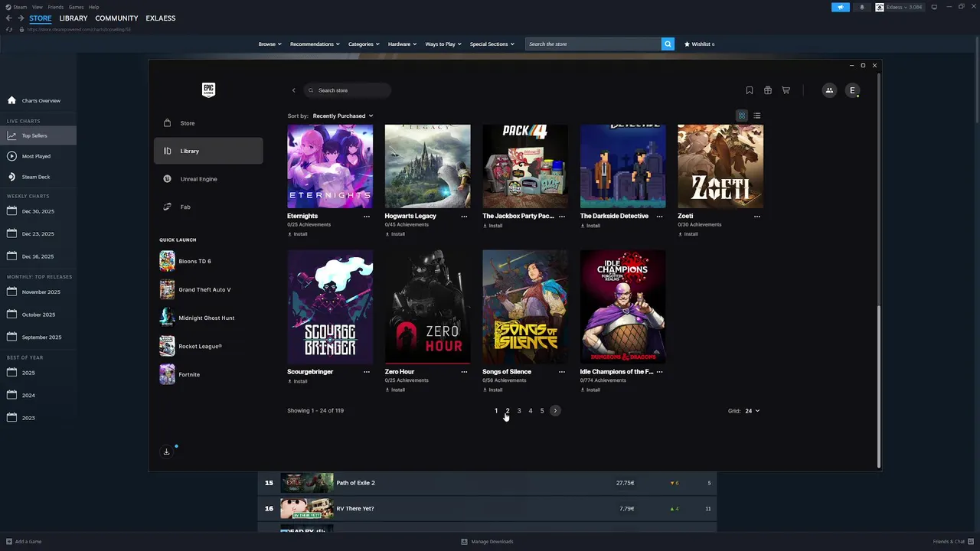
Task: Click the Steam announcements megaphone button
Action: pos(841,7)
